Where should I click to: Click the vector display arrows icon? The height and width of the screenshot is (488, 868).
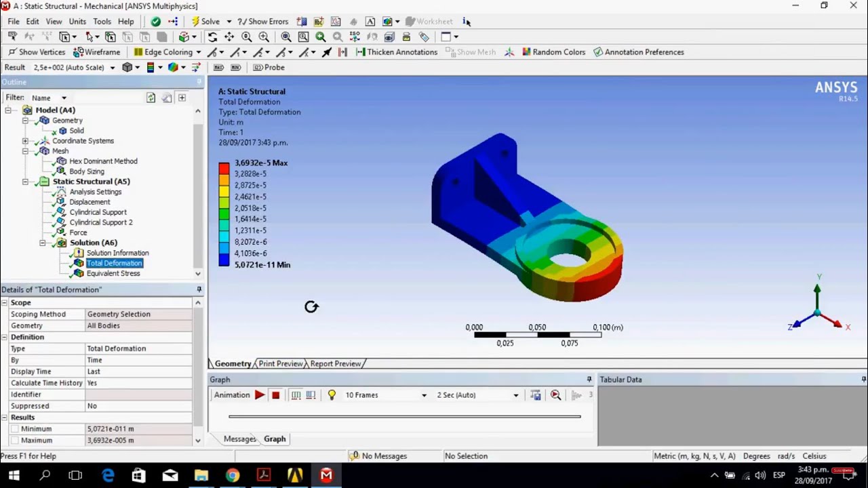pos(196,67)
